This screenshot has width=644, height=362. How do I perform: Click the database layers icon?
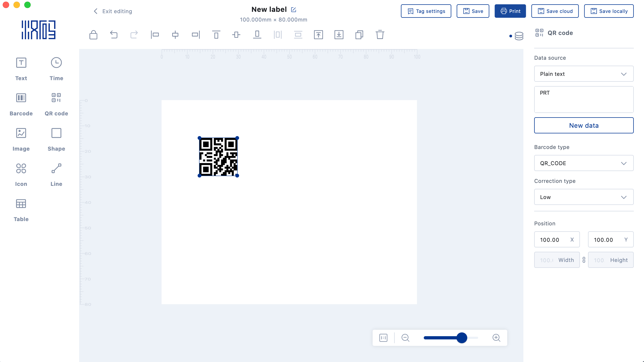[519, 36]
